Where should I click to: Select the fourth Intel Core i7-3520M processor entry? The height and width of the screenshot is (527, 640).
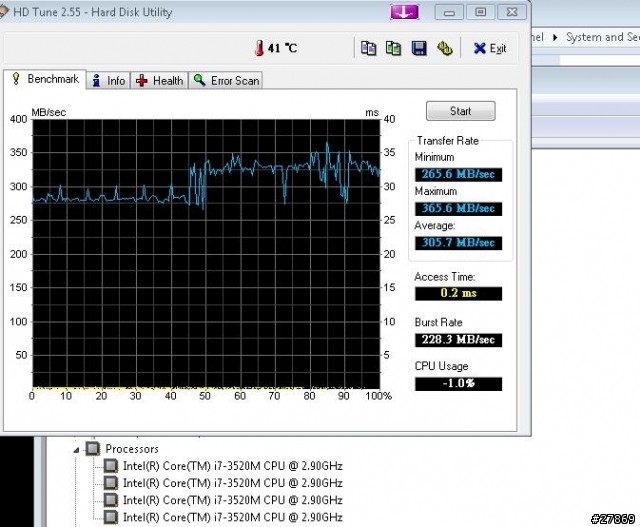(233, 517)
